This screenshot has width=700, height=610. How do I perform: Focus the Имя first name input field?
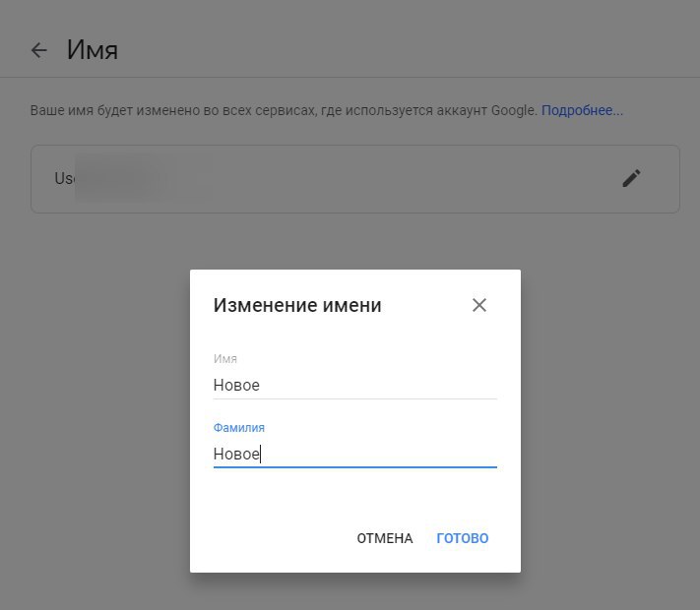pos(354,385)
